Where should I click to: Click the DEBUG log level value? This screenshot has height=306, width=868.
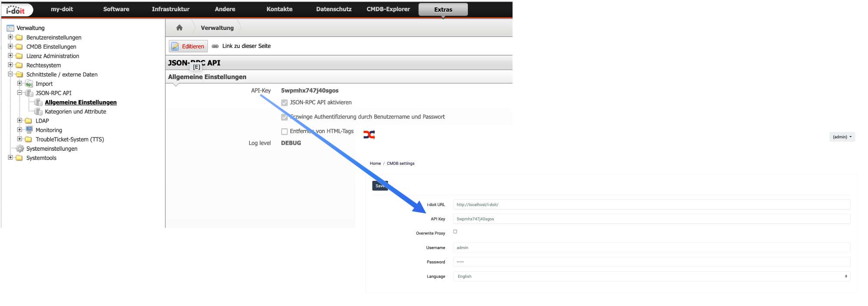(291, 143)
